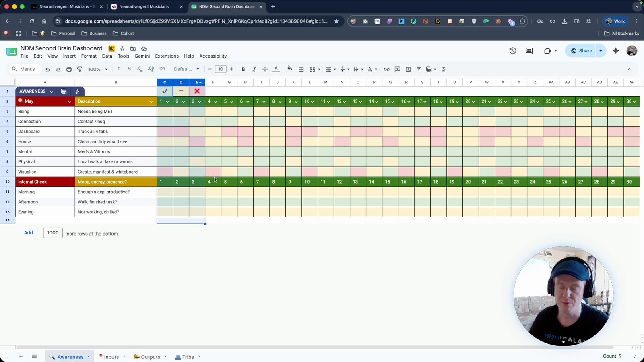Open the zoom 100% dropdown

pyautogui.click(x=98, y=69)
